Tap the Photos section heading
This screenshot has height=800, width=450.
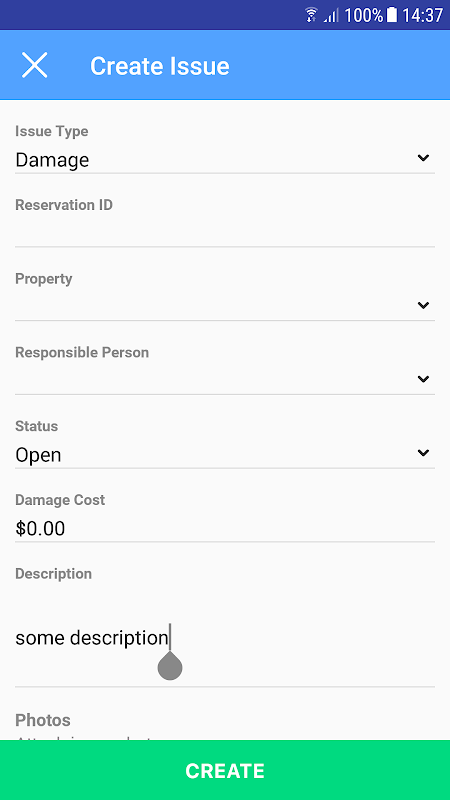click(43, 720)
